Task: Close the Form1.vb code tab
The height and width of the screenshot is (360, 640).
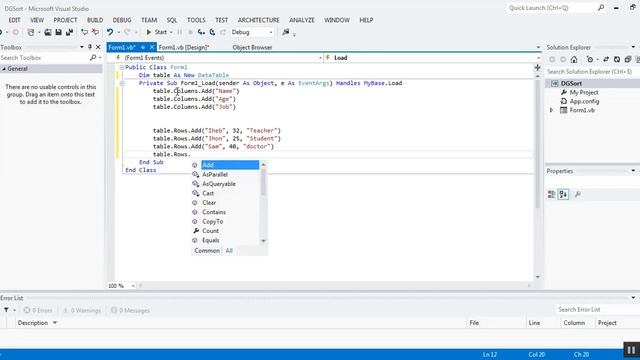Action: click(152, 47)
